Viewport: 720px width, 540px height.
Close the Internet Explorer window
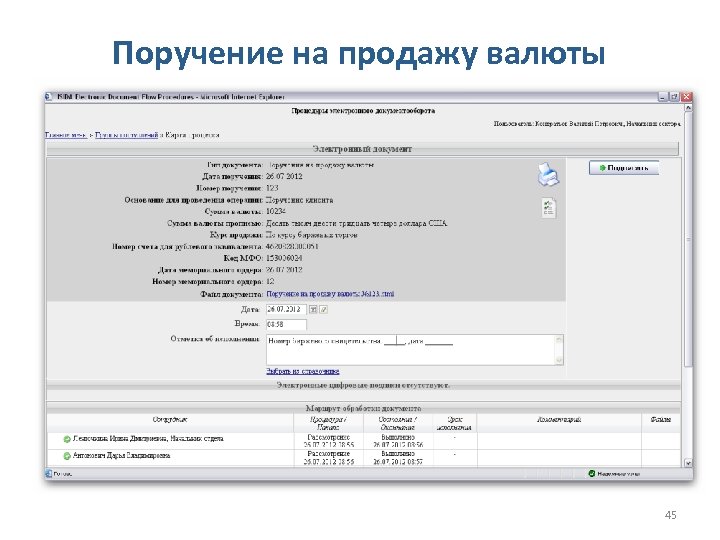[x=686, y=97]
